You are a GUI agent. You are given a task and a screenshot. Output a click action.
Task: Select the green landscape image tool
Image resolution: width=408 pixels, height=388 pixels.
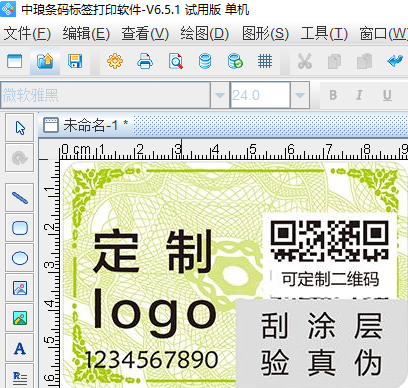pyautogui.click(x=20, y=318)
